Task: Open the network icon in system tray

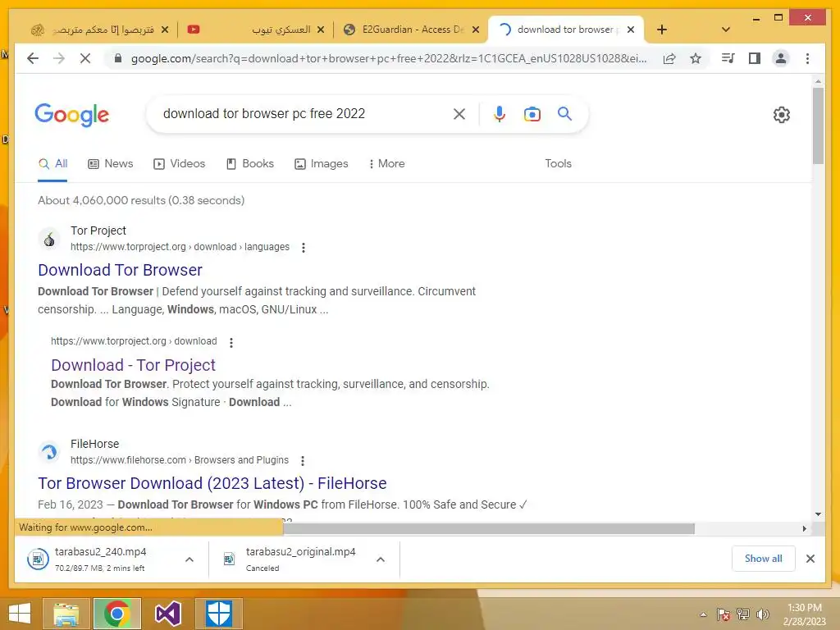Action: pyautogui.click(x=743, y=614)
